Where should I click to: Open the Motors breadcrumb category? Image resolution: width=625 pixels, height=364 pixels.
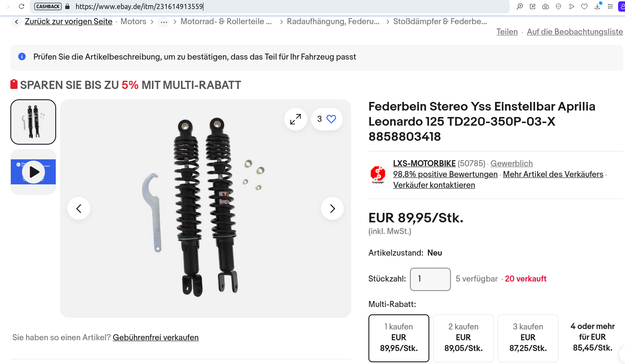tap(133, 22)
